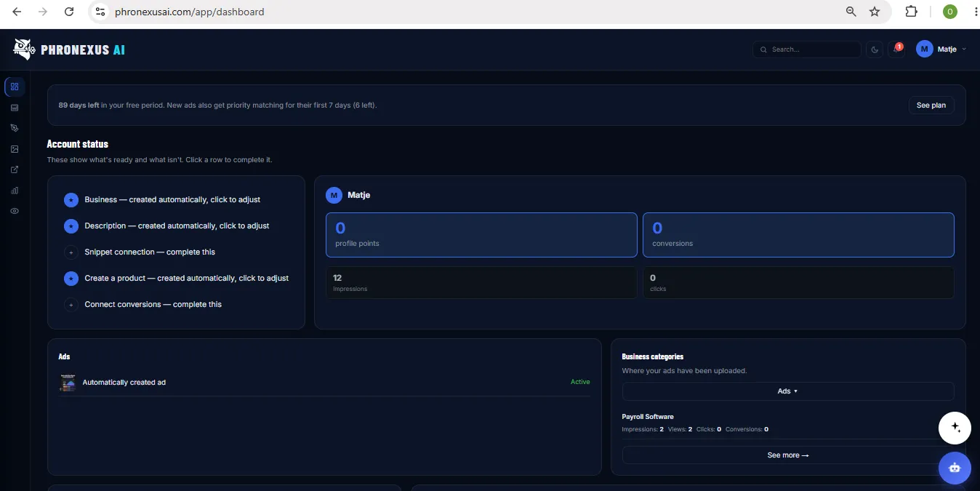This screenshot has height=491, width=980.
Task: Click the See more link
Action: [788, 455]
